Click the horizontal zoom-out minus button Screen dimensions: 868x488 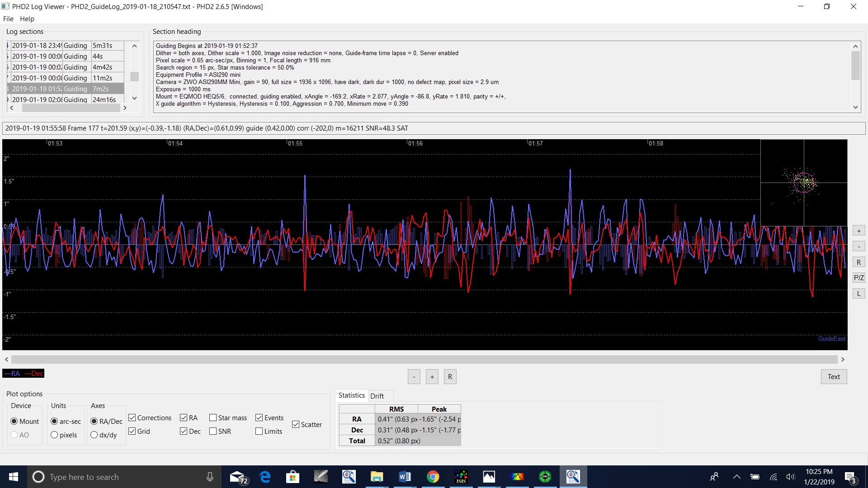(414, 377)
